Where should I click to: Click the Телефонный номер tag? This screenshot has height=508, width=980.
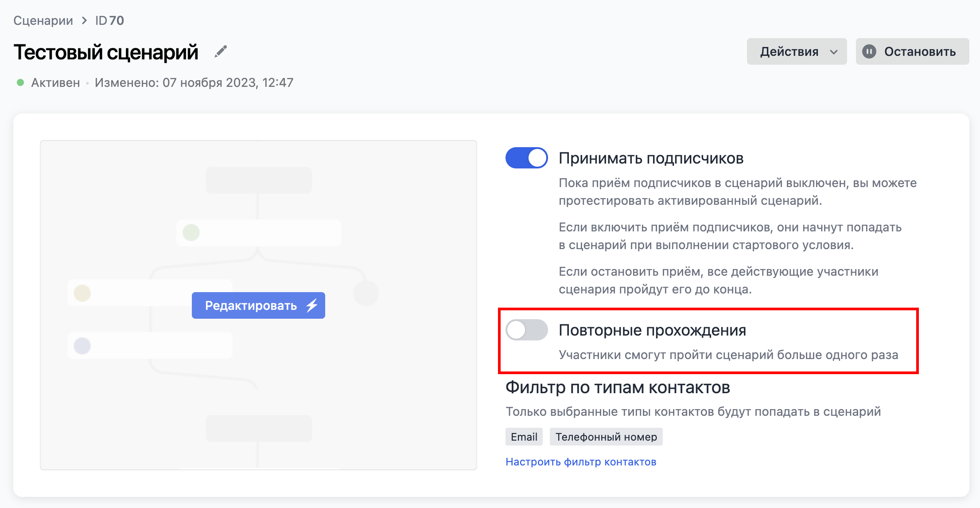[606, 437]
